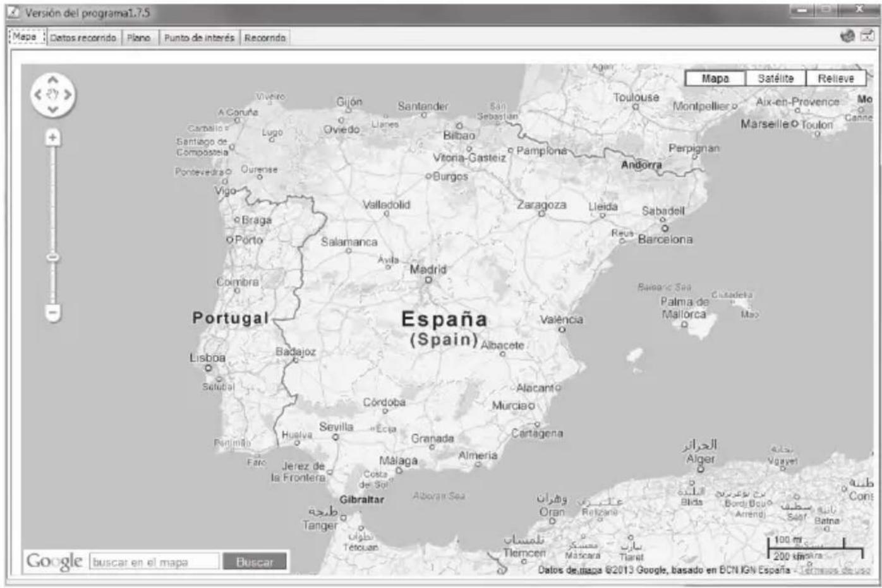Click the Porto label on the map
Image resolution: width=882 pixels, height=588 pixels.
[249, 240]
